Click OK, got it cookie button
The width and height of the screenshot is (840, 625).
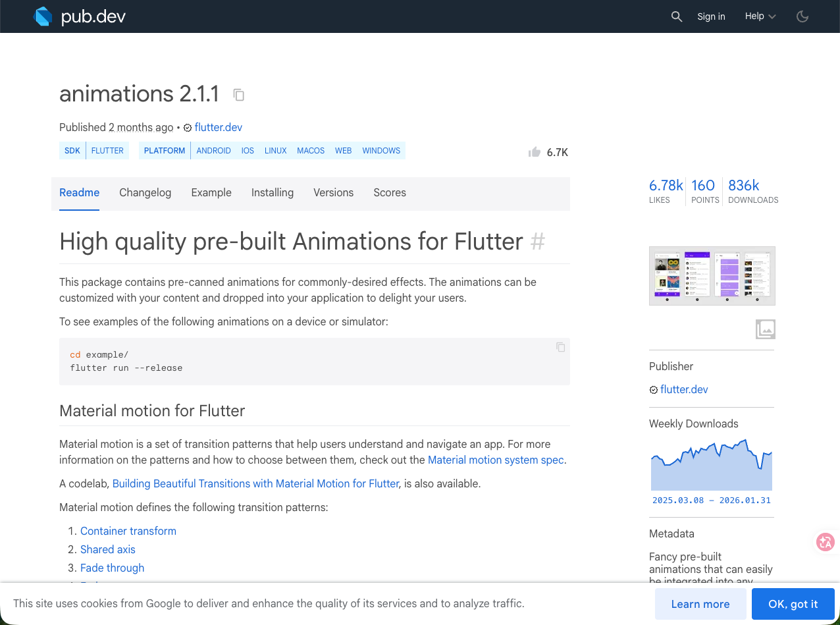(793, 604)
